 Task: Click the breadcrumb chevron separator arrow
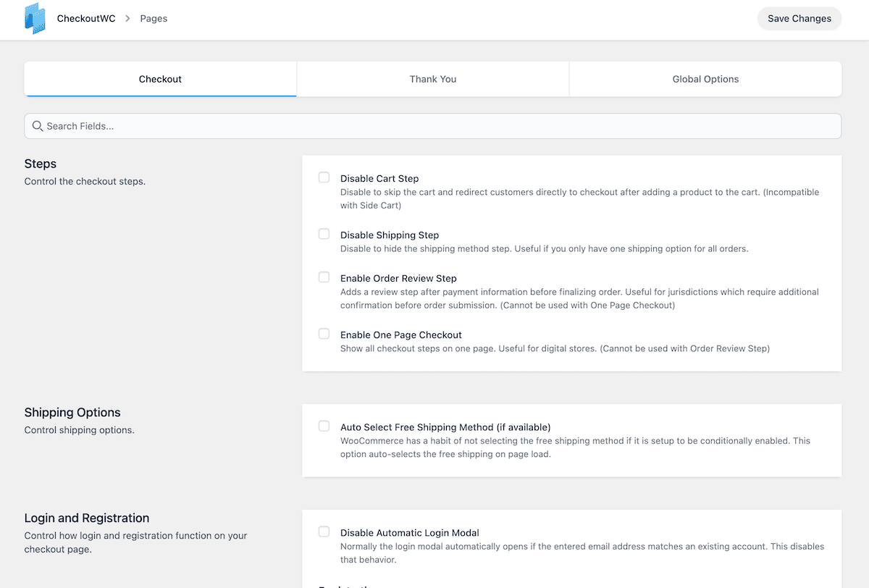click(127, 19)
